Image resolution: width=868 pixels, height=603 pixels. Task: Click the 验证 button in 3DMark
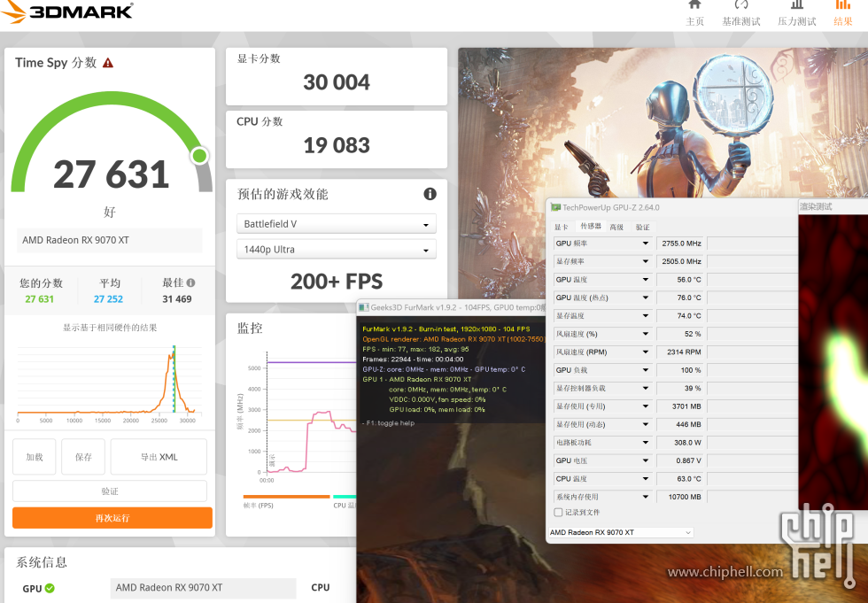pyautogui.click(x=110, y=491)
